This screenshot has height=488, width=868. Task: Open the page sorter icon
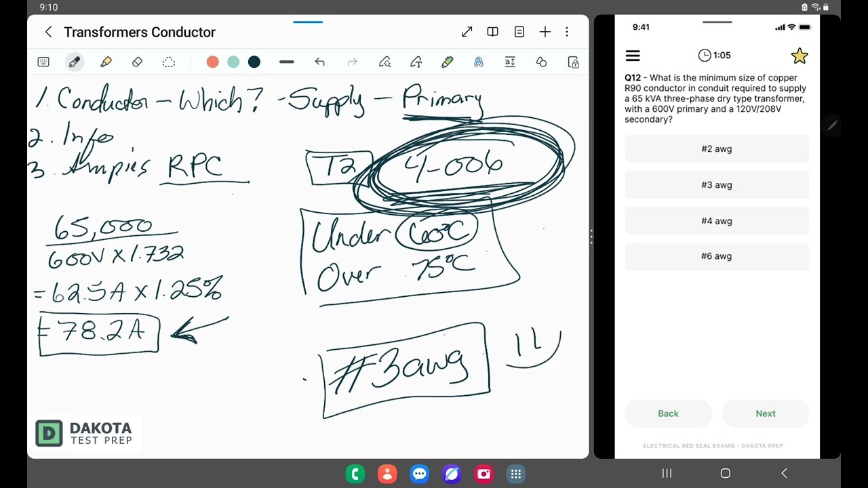pos(519,32)
